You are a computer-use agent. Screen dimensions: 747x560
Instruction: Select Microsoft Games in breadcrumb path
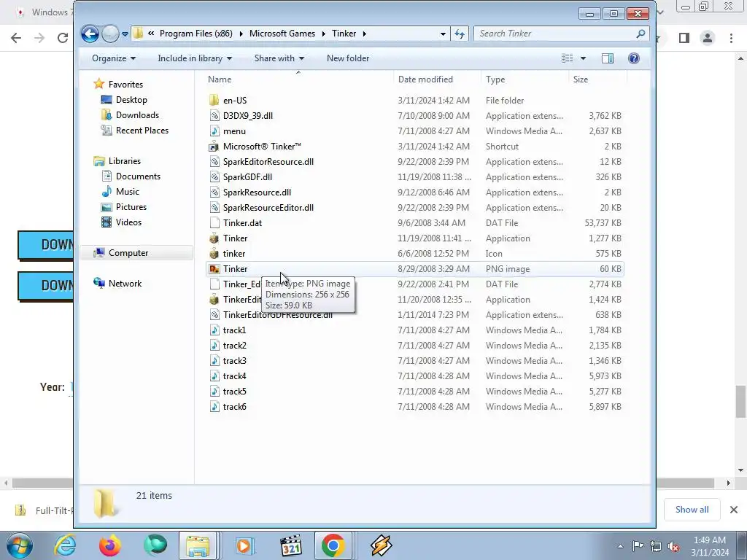pos(282,34)
